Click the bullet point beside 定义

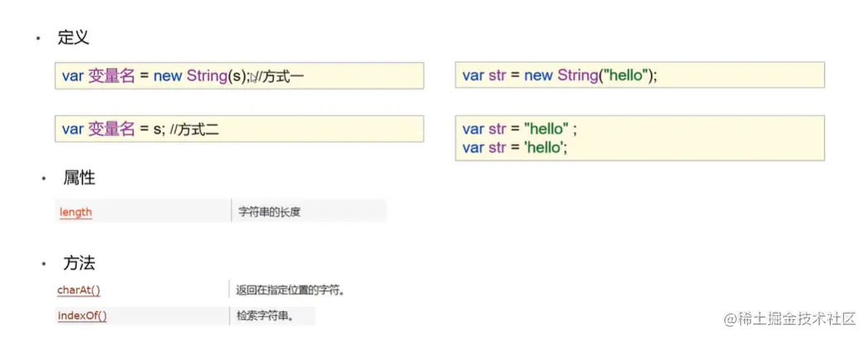click(x=37, y=39)
